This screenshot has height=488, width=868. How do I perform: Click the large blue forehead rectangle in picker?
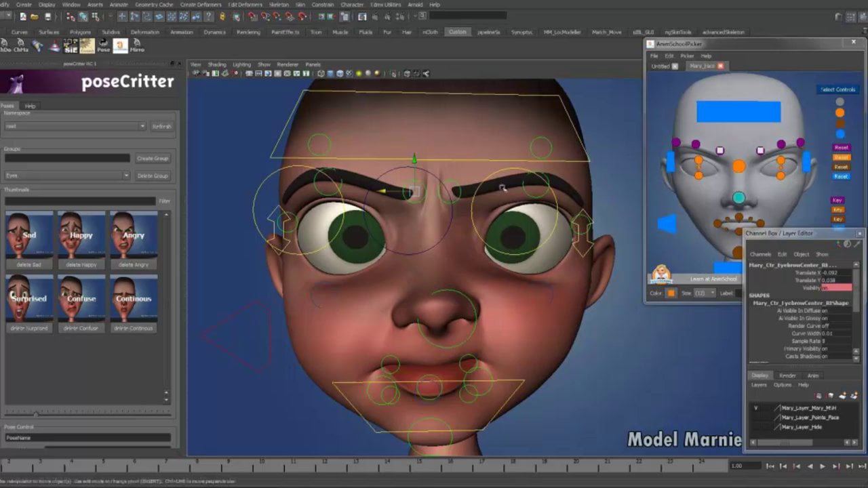(x=738, y=112)
